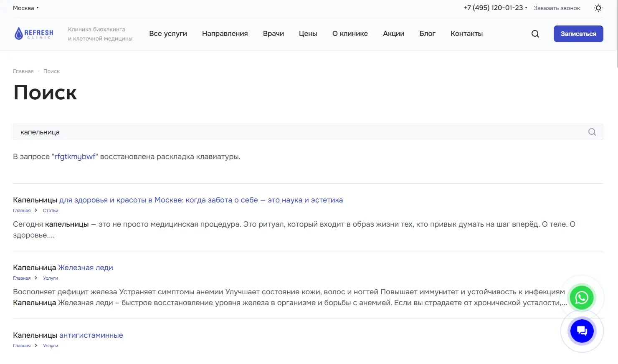The height and width of the screenshot is (364, 618).
Task: Search the original query rfgtkmybwf
Action: [75, 157]
